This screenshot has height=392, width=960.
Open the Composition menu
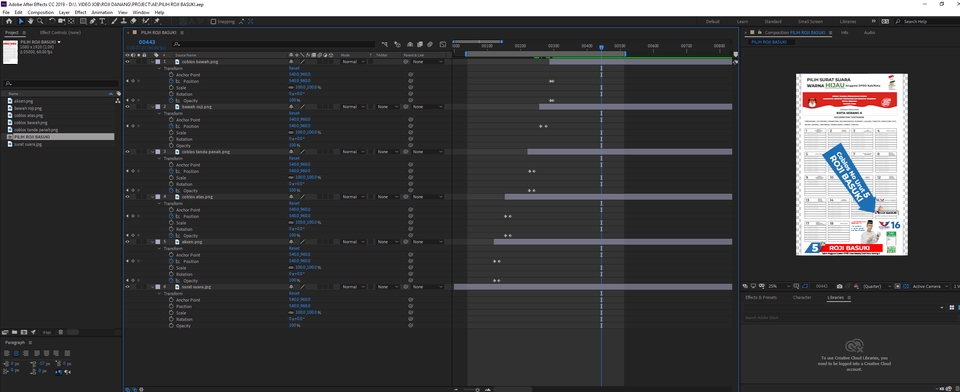(40, 12)
